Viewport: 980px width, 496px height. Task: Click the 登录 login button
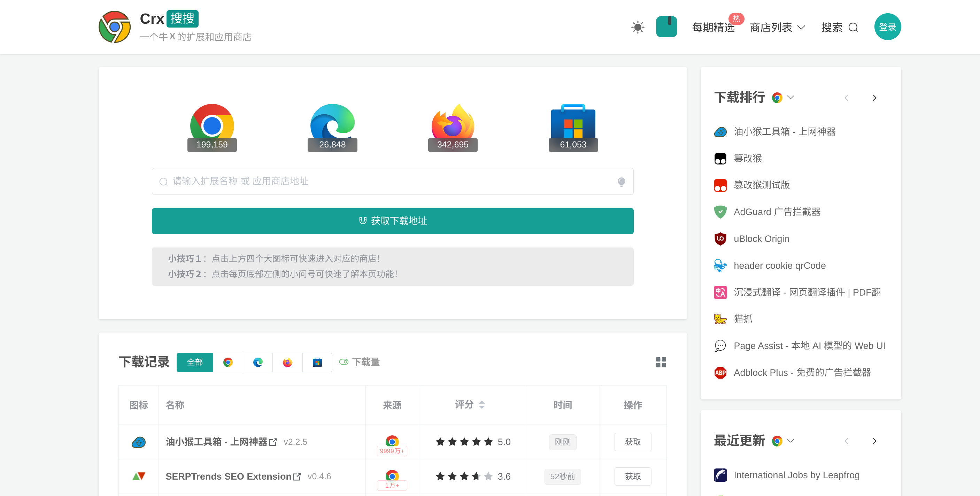click(x=887, y=27)
